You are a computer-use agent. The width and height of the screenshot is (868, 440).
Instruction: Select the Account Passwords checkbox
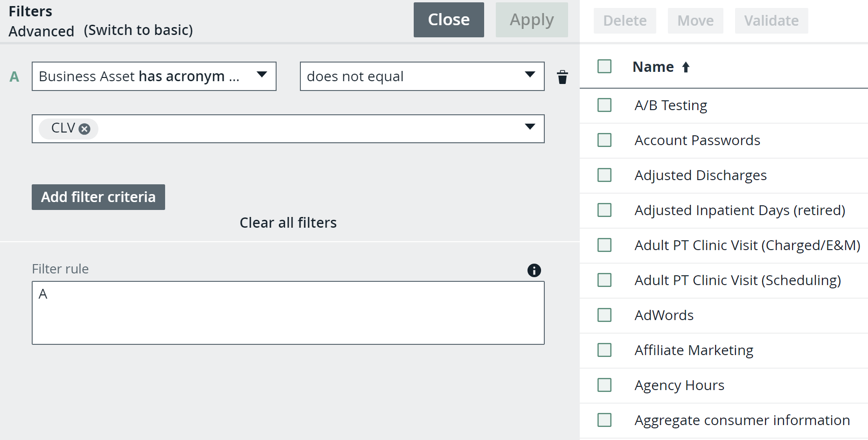pyautogui.click(x=604, y=140)
